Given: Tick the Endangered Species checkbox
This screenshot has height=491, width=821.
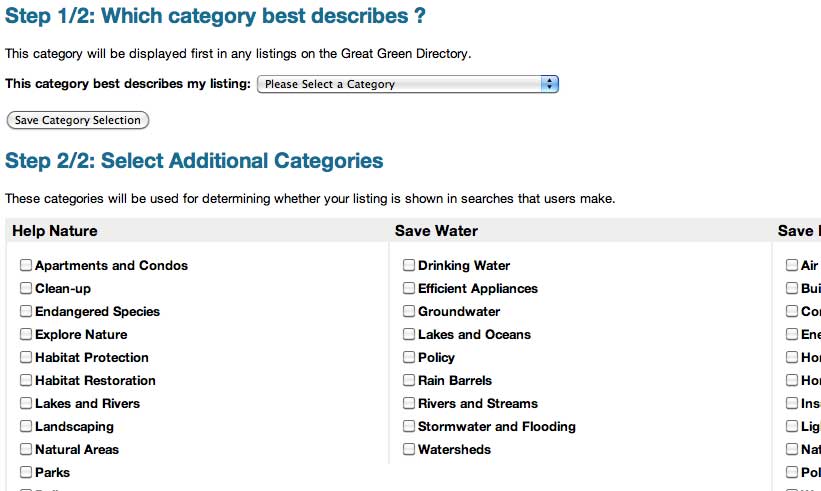Looking at the screenshot, I should click(x=26, y=312).
